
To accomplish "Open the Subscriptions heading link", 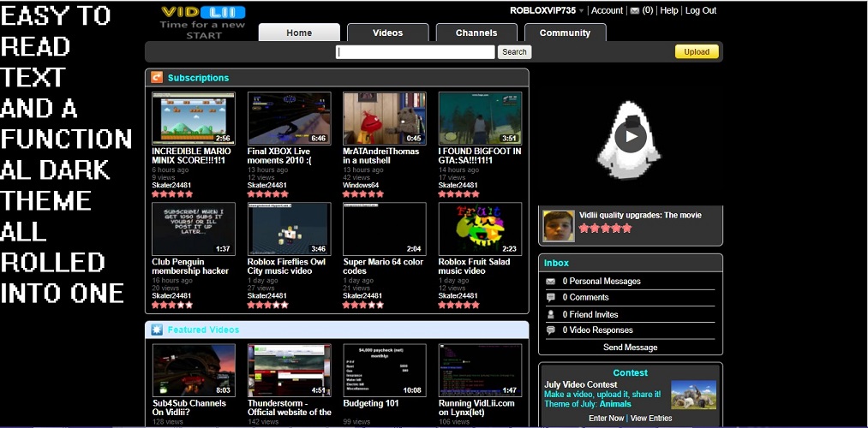I will tap(198, 78).
